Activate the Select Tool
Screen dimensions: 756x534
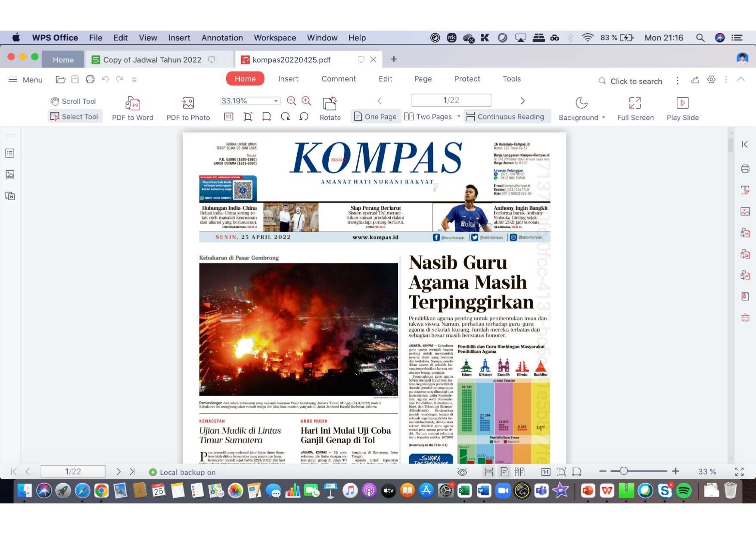coord(74,117)
